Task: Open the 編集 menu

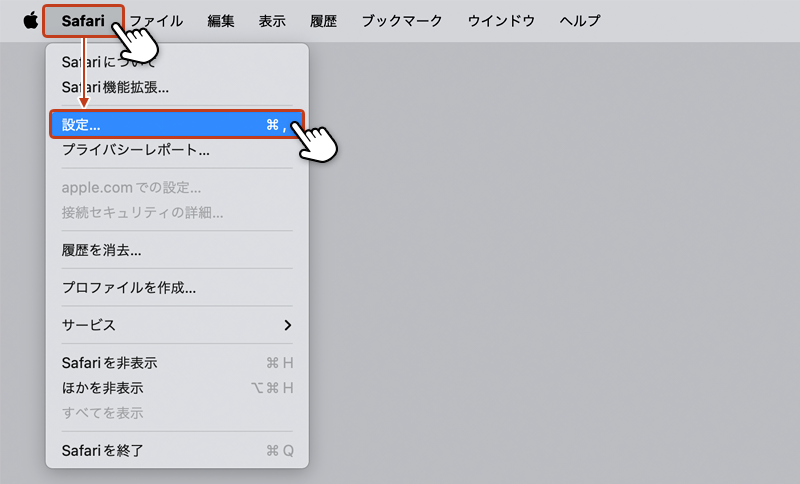Action: click(221, 21)
